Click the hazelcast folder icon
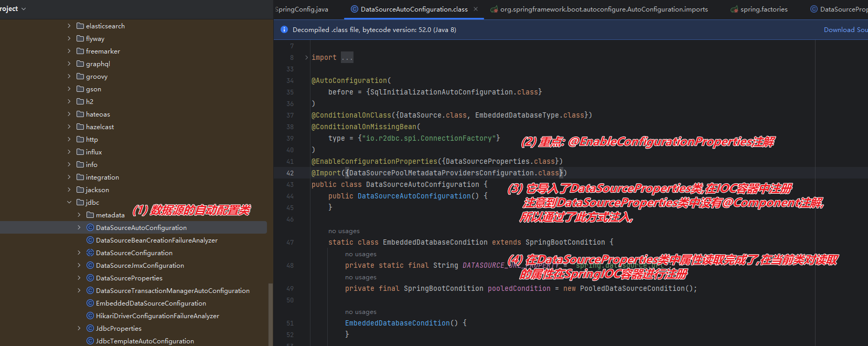The height and width of the screenshot is (346, 868). (x=80, y=127)
